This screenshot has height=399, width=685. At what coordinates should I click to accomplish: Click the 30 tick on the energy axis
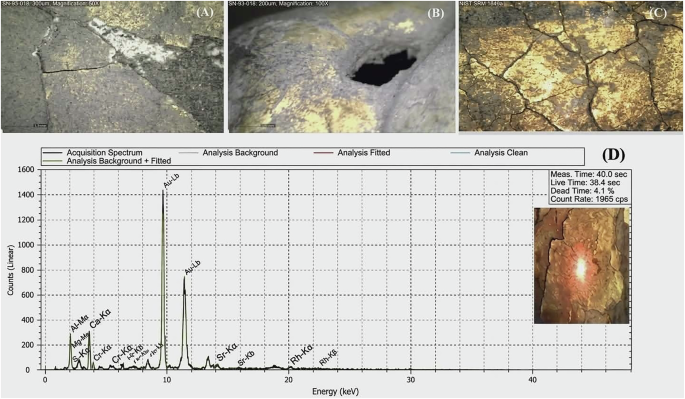[410, 380]
